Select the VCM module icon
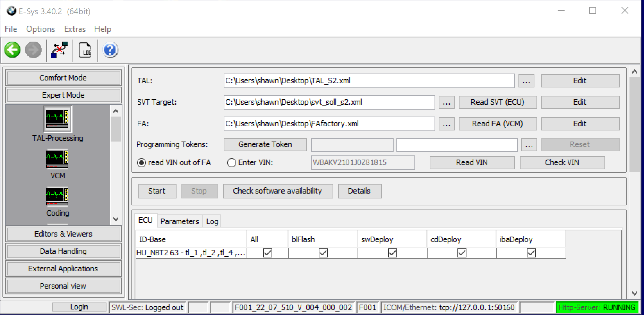Image resolution: width=644 pixels, height=315 pixels. (57, 159)
